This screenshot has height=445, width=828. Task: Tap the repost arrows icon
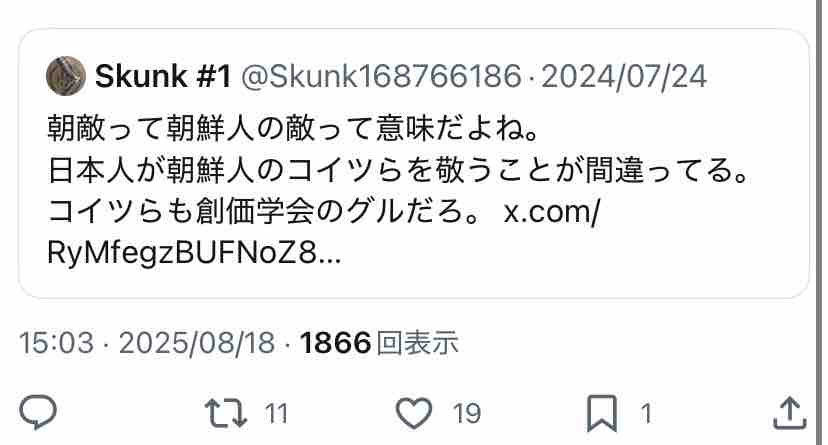point(225,413)
